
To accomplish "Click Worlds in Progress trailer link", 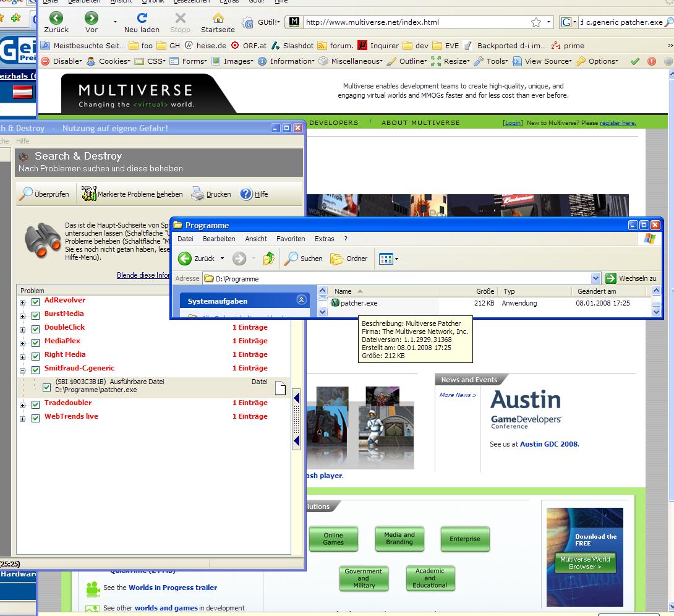I will point(173,588).
